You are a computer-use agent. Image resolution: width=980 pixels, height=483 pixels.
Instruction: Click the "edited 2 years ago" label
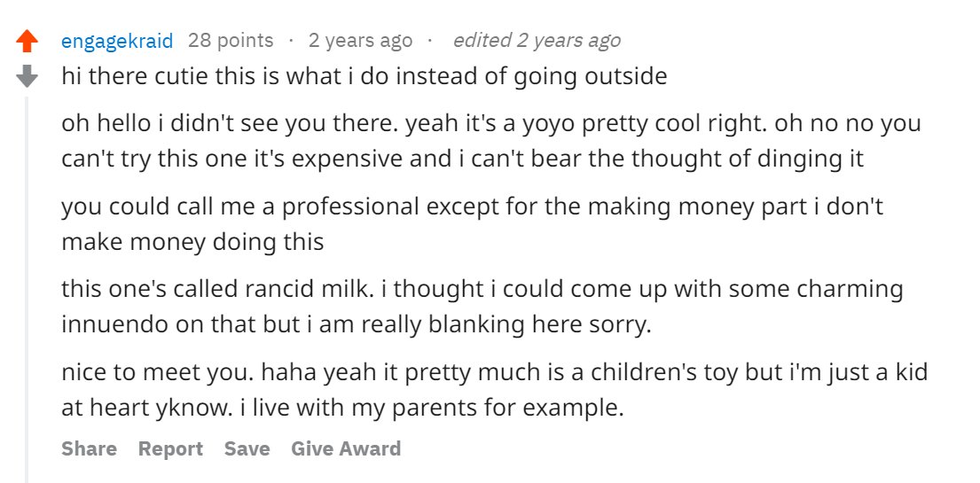click(x=536, y=41)
